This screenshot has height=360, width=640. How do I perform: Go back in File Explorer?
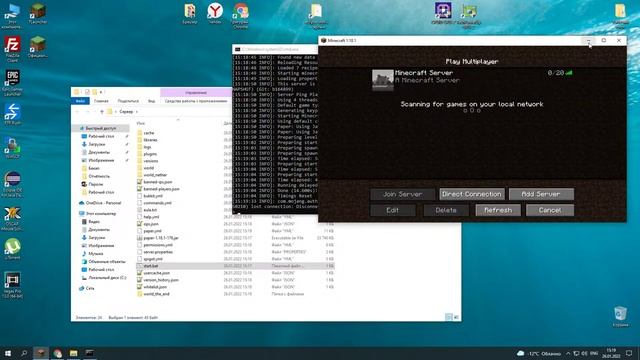tap(77, 111)
